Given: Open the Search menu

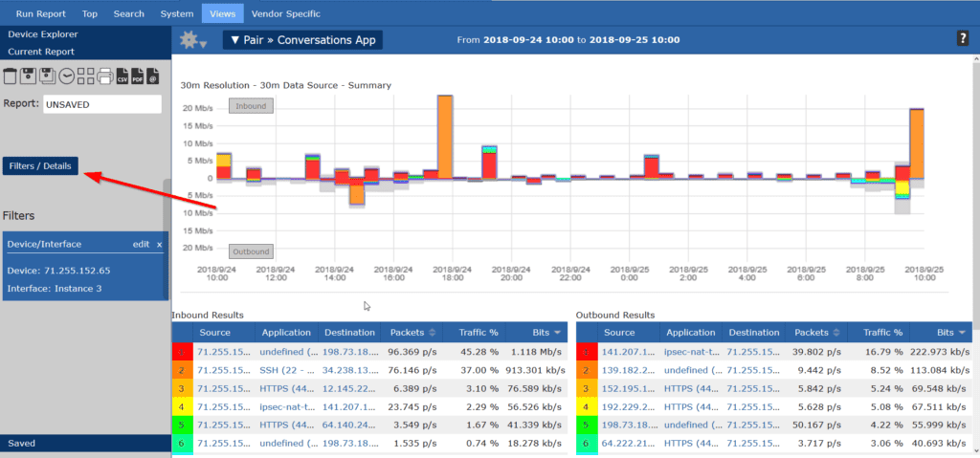Looking at the screenshot, I should click(x=129, y=13).
